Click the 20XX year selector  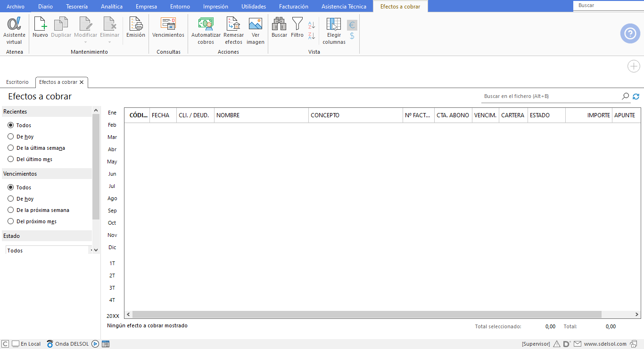pos(113,316)
